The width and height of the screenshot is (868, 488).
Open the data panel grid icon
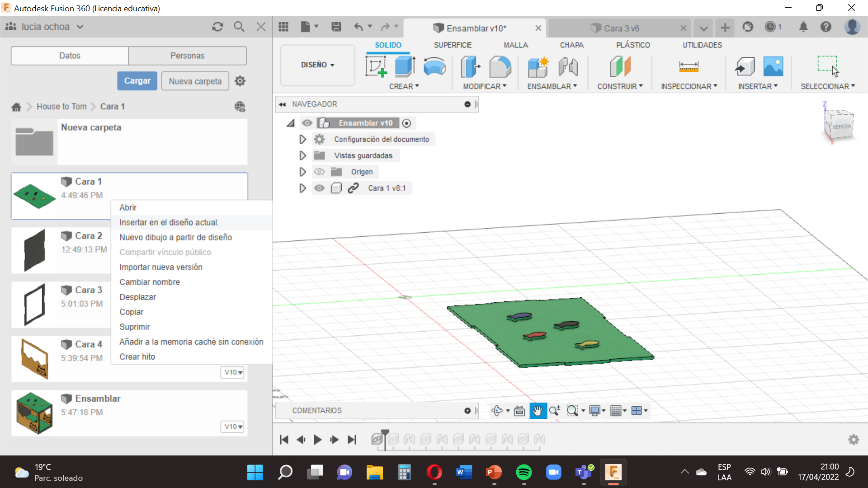coord(283,27)
